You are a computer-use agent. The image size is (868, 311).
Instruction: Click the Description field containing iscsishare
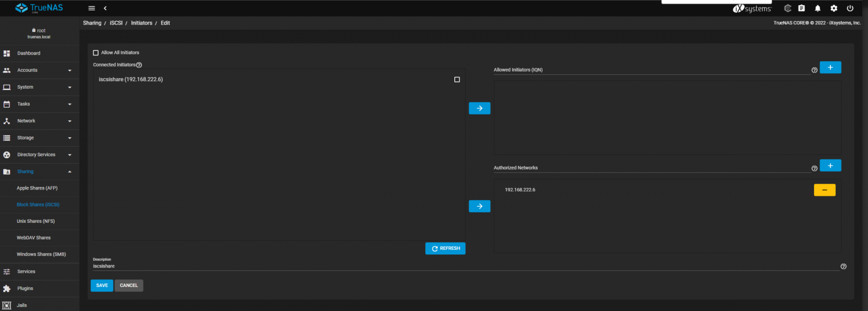(466, 266)
